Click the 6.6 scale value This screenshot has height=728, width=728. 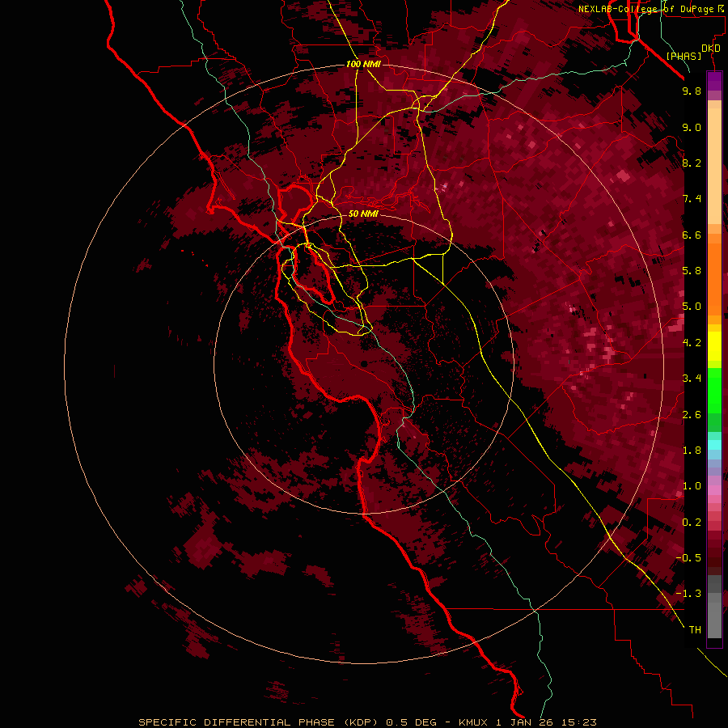(692, 235)
